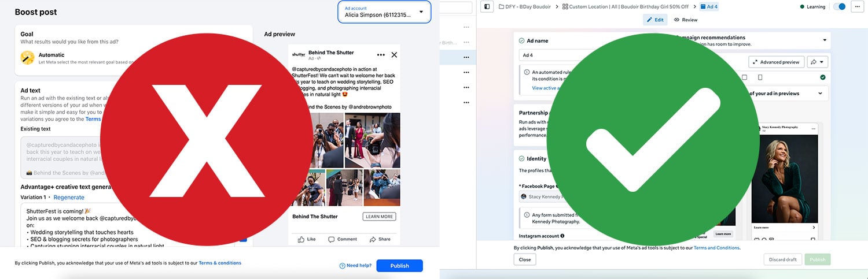Open the preview photo of woman in red dress
This screenshot has width=868, height=279.
[372, 140]
